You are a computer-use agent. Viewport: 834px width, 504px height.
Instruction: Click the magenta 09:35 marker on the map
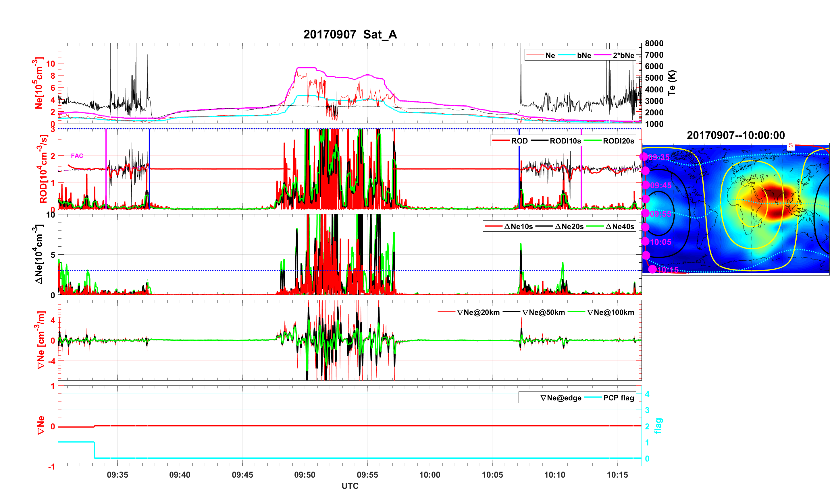click(x=644, y=157)
